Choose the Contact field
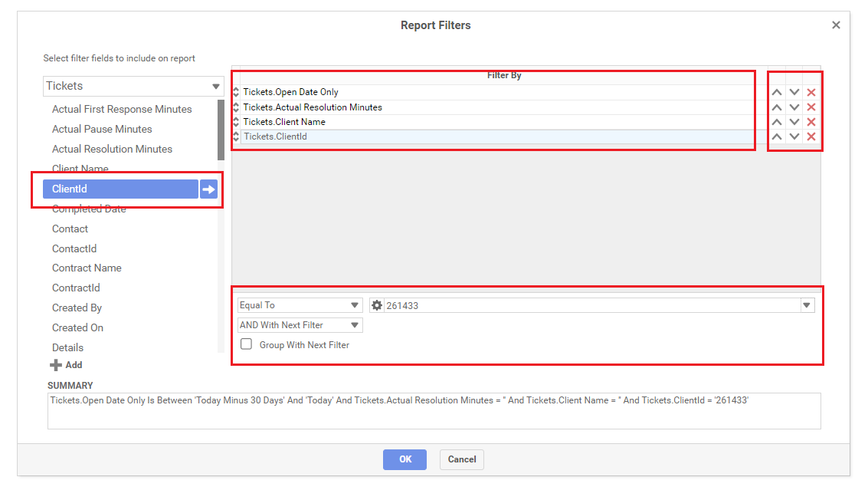 tap(70, 229)
